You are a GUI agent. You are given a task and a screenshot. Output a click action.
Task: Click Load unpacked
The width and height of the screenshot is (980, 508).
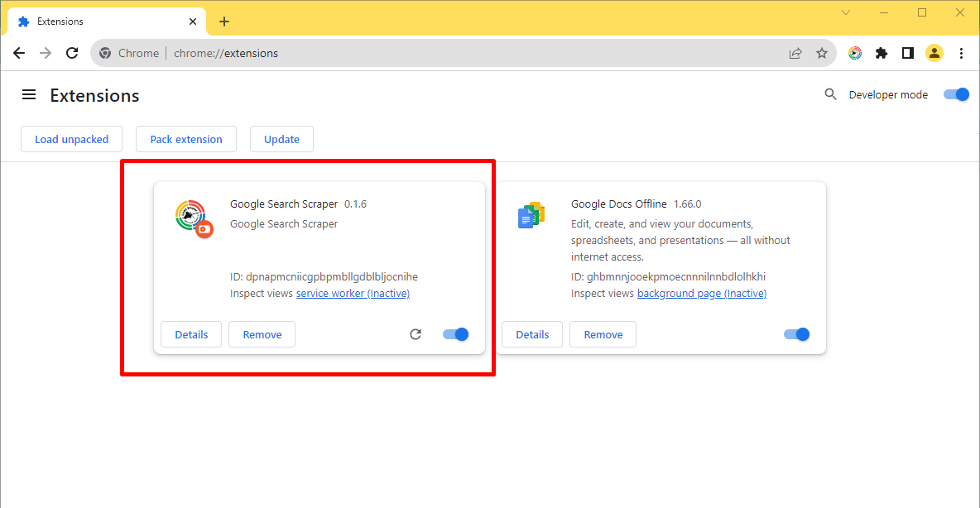(x=71, y=139)
